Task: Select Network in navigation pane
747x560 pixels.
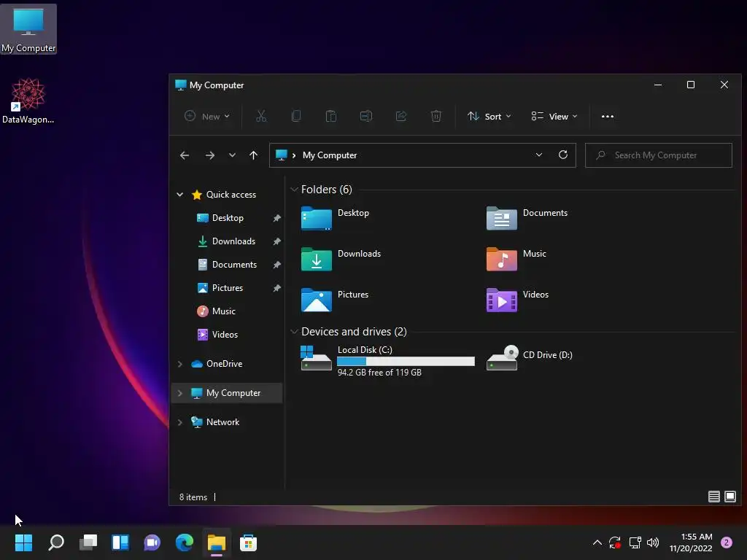Action: tap(222, 422)
